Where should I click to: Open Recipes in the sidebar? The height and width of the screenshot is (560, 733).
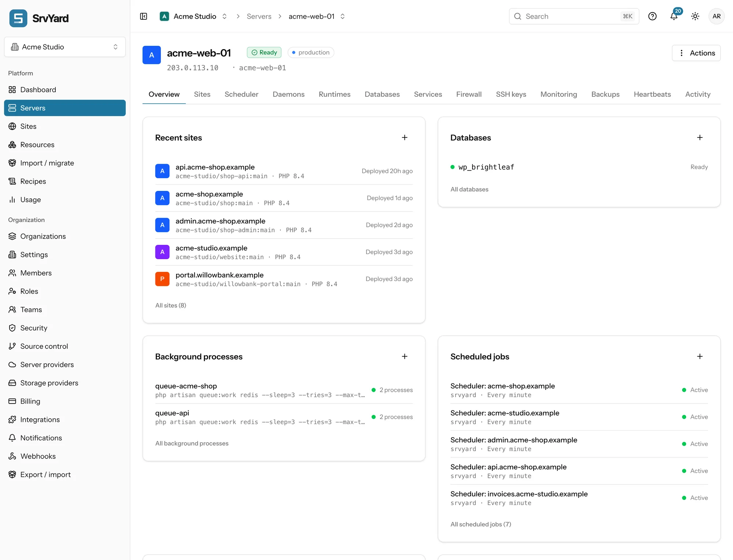[x=65, y=181]
